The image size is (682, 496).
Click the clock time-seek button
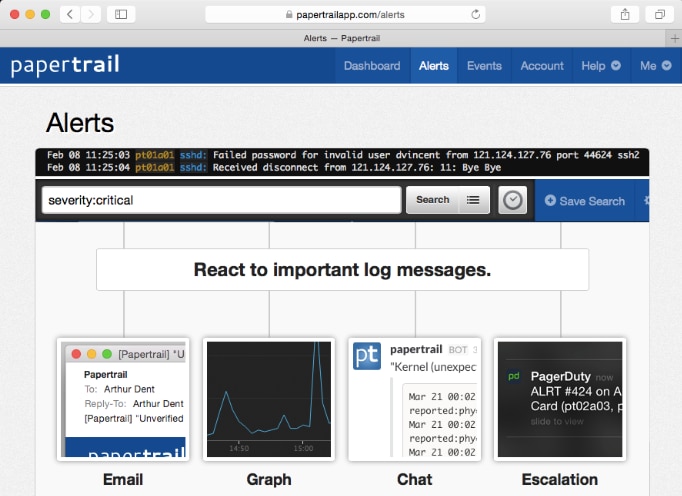coord(512,200)
